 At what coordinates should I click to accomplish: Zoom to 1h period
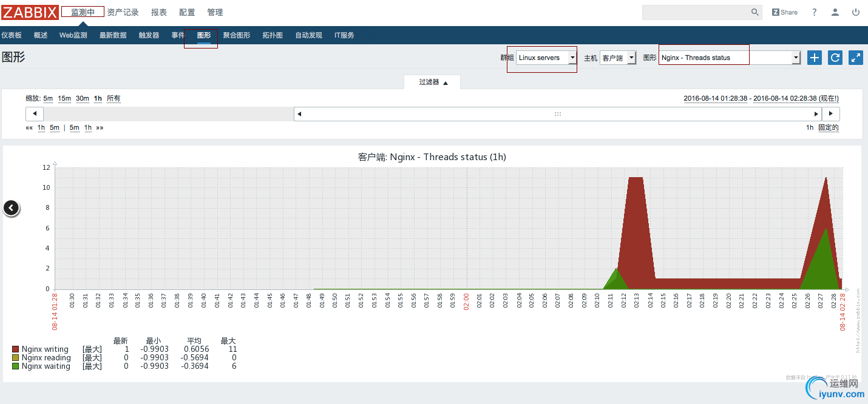pyautogui.click(x=98, y=98)
